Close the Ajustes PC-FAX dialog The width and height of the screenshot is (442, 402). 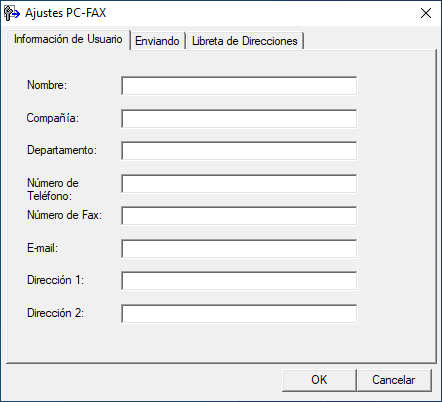pyautogui.click(x=426, y=13)
